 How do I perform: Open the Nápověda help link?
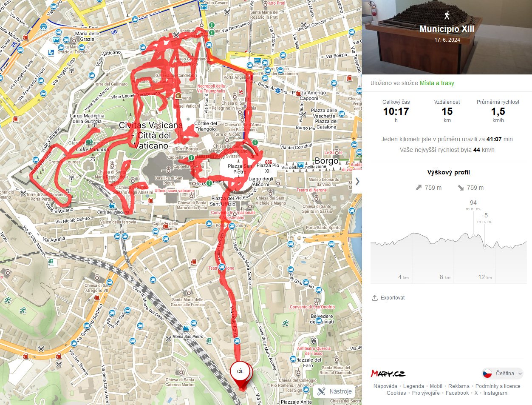click(x=385, y=386)
